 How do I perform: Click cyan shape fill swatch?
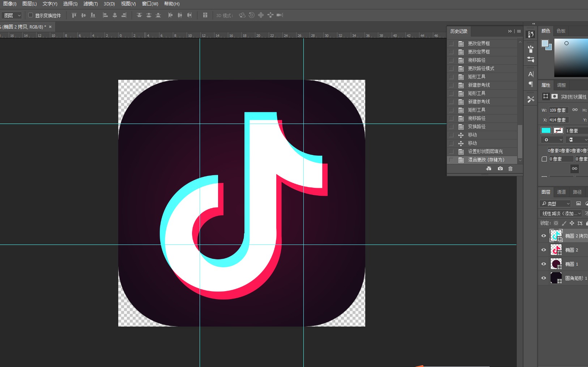click(546, 130)
